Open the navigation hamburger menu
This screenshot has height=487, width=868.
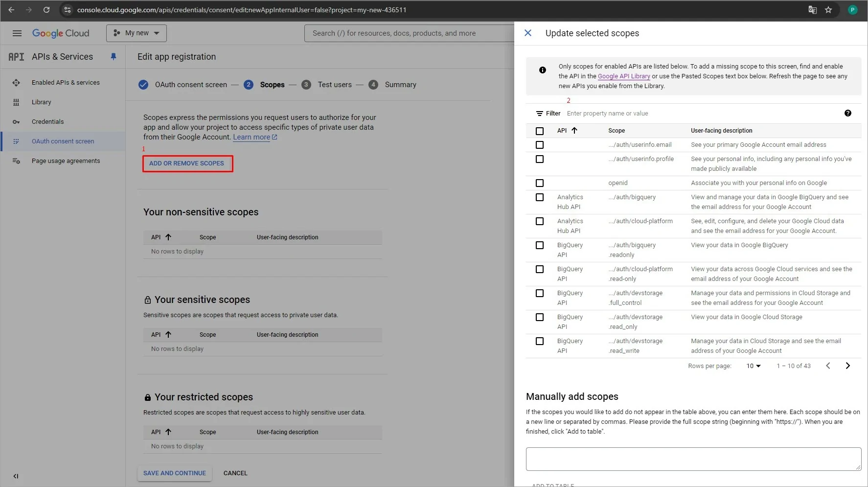point(17,33)
